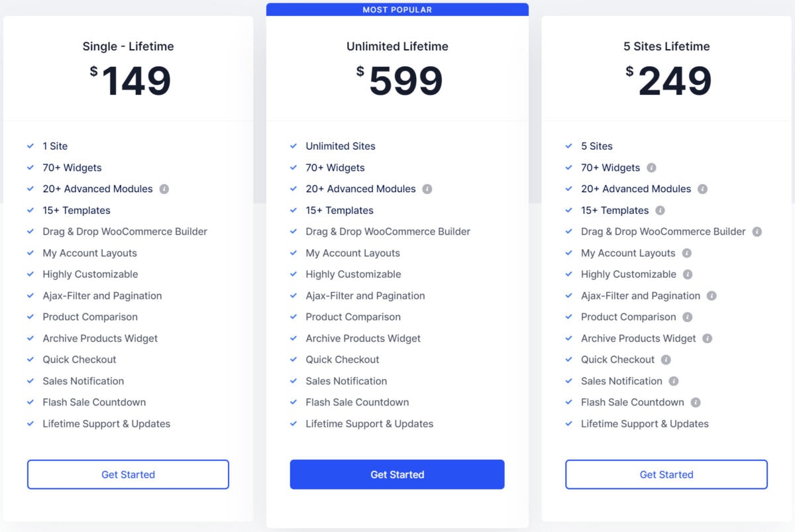Click the Unlimited Lifetime plan title
This screenshot has width=795, height=532.
[x=397, y=46]
